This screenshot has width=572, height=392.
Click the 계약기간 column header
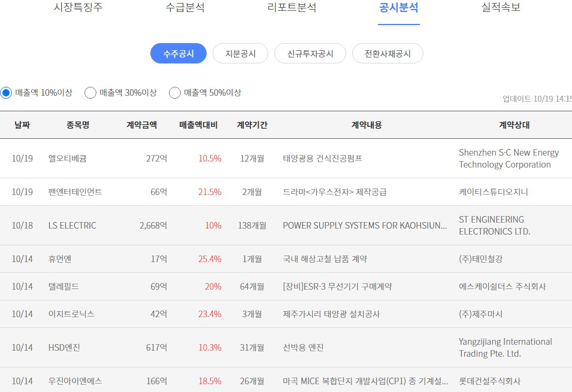click(x=252, y=125)
